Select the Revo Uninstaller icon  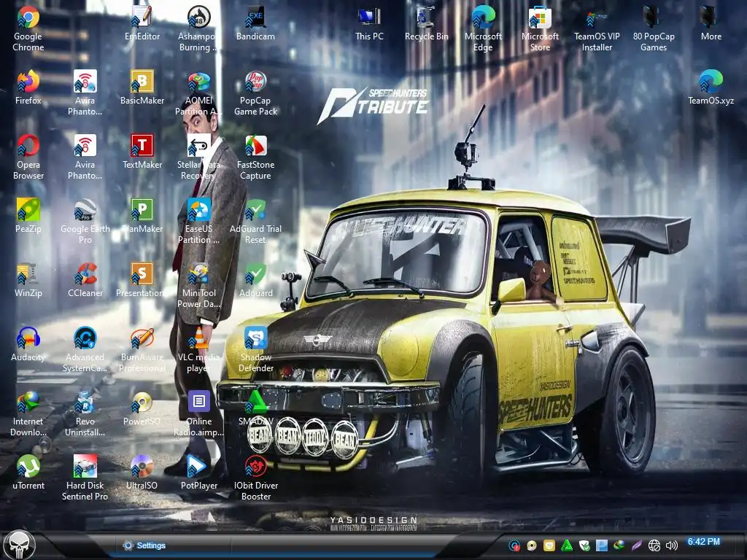click(85, 413)
